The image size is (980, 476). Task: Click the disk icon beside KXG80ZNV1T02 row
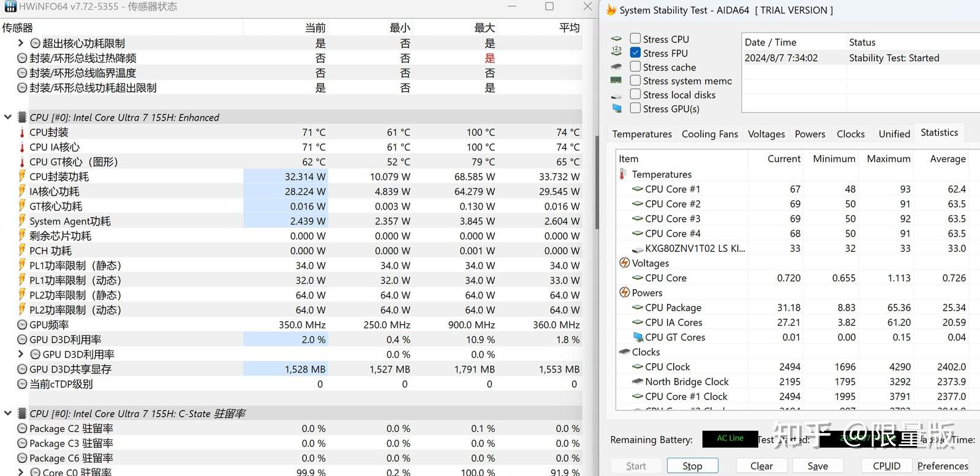point(638,249)
